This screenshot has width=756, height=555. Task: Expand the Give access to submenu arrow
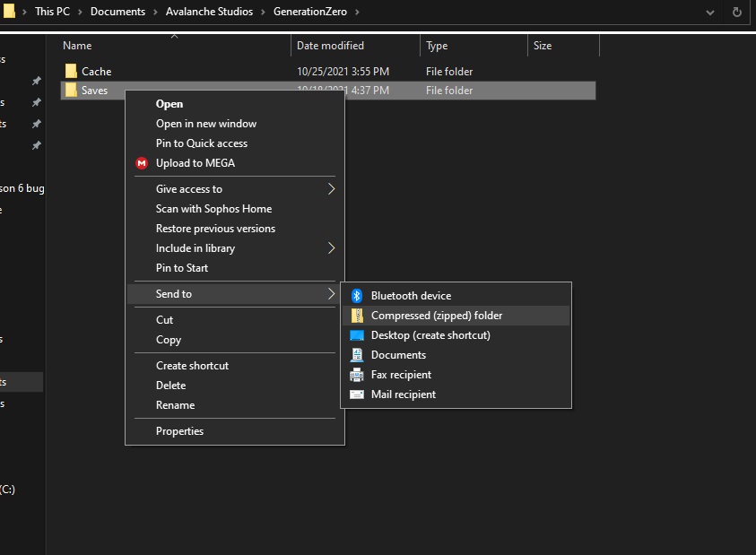point(331,189)
